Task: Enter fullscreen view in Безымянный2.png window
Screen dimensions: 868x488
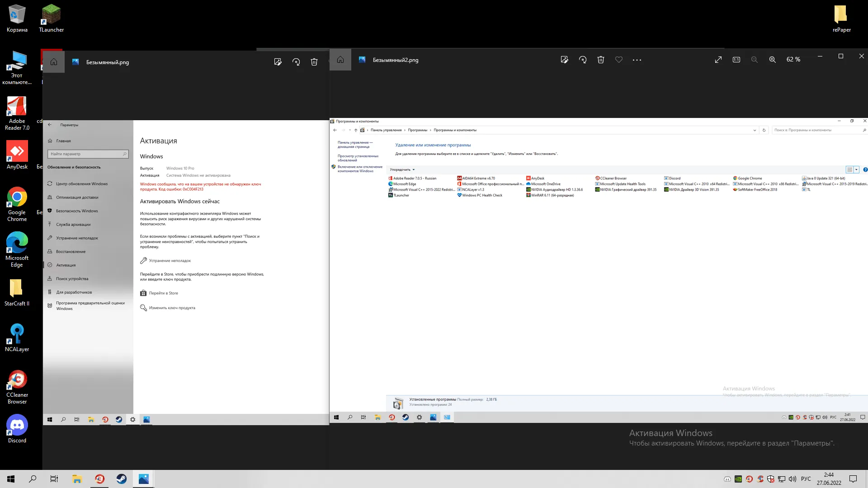Action: tap(718, 60)
